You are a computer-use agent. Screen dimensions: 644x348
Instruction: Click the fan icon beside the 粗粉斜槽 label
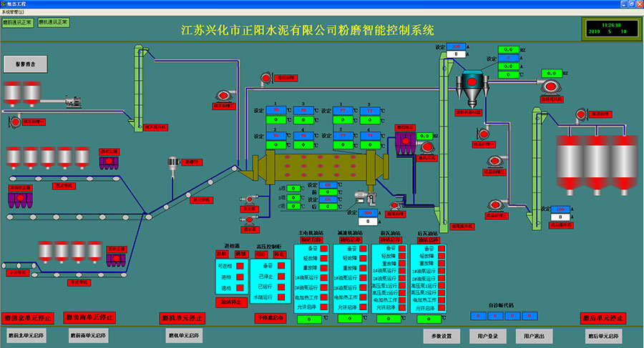(x=266, y=79)
